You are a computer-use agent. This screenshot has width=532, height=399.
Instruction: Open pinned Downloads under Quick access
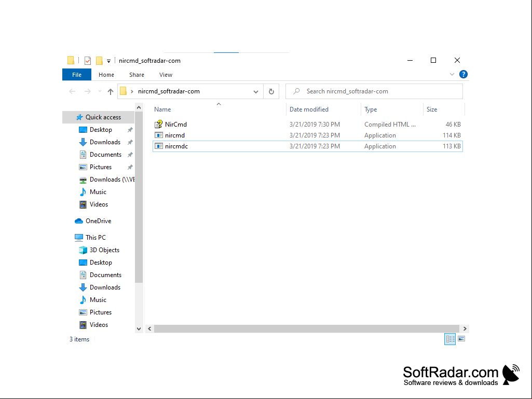pos(105,142)
